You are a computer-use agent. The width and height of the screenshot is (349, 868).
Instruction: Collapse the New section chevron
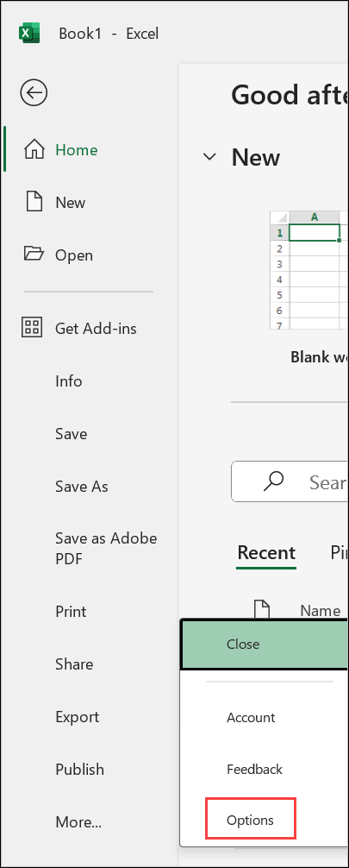(x=209, y=157)
